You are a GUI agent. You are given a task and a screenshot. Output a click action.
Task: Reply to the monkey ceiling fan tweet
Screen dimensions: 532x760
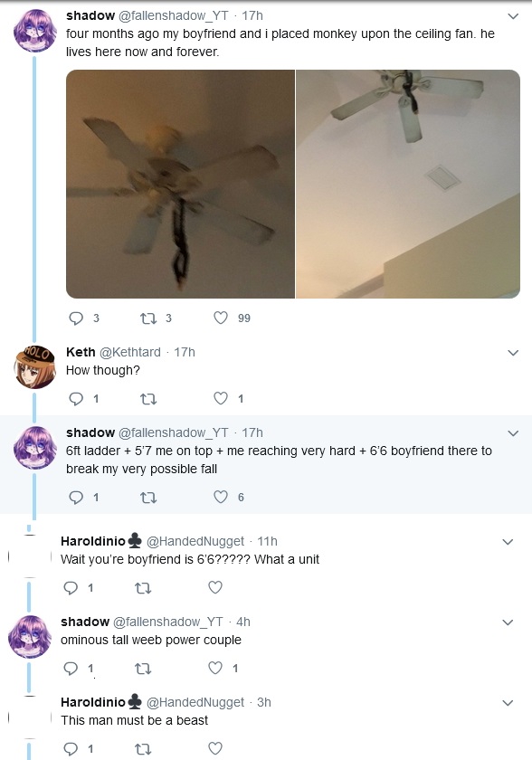pos(76,318)
